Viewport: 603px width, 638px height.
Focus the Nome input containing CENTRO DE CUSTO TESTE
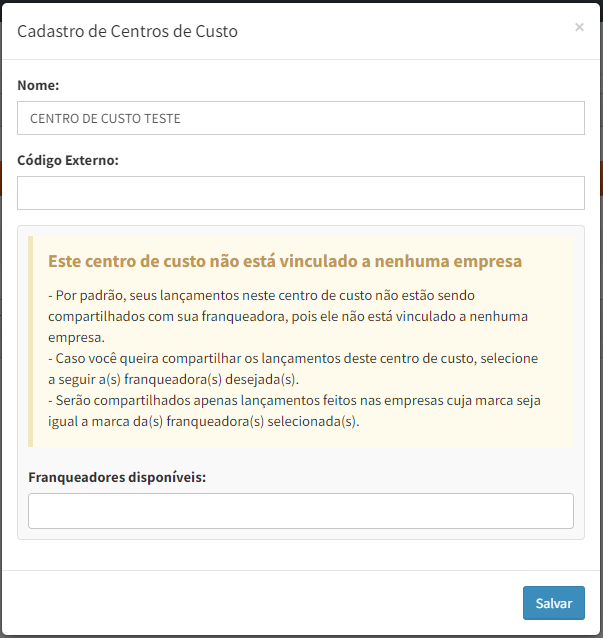[301, 118]
